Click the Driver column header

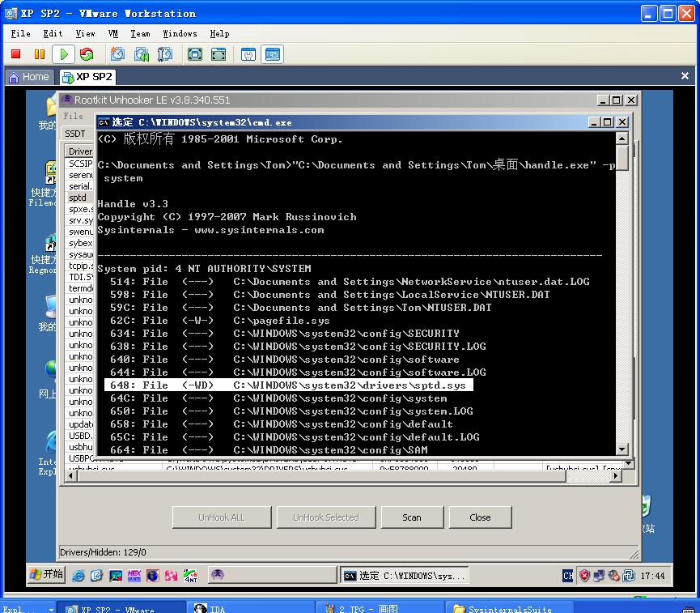(79, 151)
